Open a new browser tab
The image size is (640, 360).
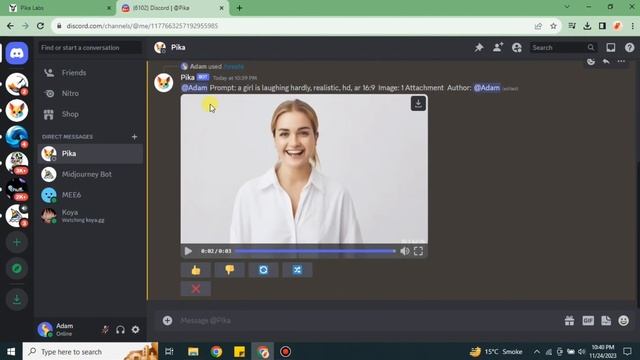(240, 8)
